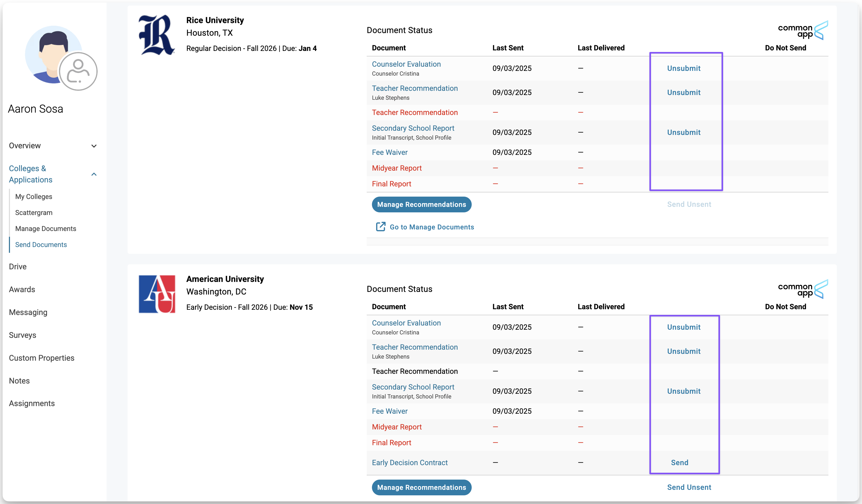Click the American University name heading
This screenshot has width=862, height=504.
[225, 279]
